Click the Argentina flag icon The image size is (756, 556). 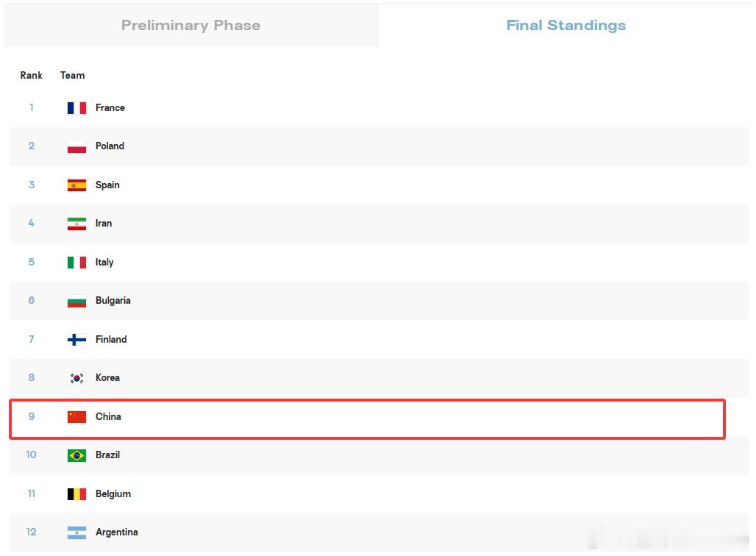coord(76,532)
